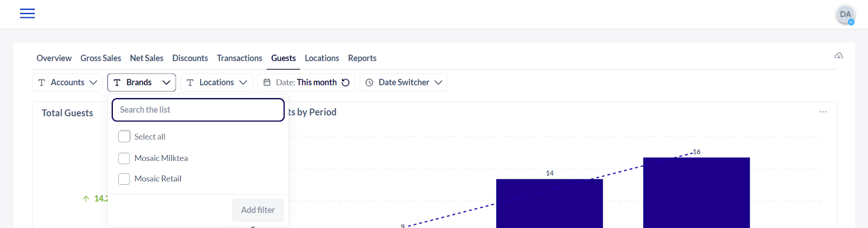Collapse the Brands dropdown
868x228 pixels.
tap(166, 82)
